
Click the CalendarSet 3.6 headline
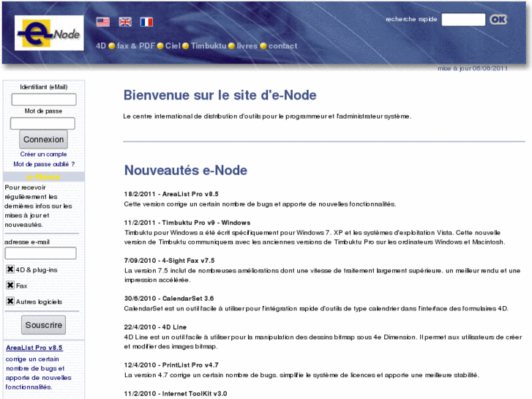pyautogui.click(x=168, y=299)
